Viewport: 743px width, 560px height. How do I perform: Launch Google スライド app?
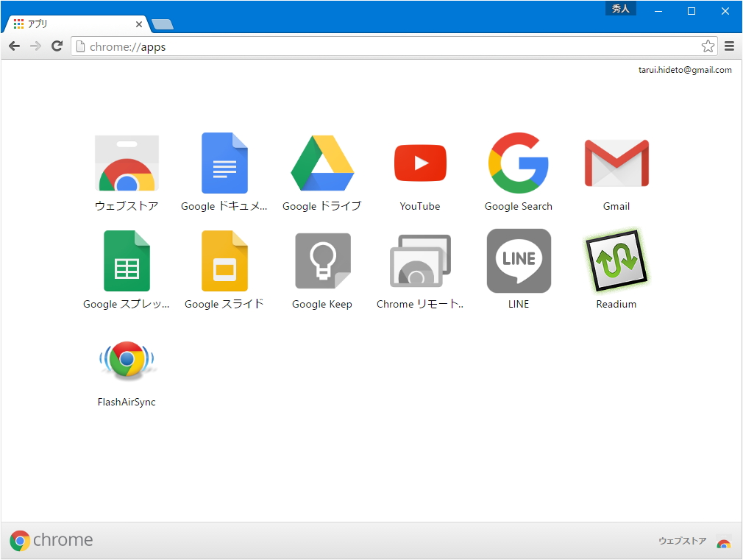click(x=224, y=260)
